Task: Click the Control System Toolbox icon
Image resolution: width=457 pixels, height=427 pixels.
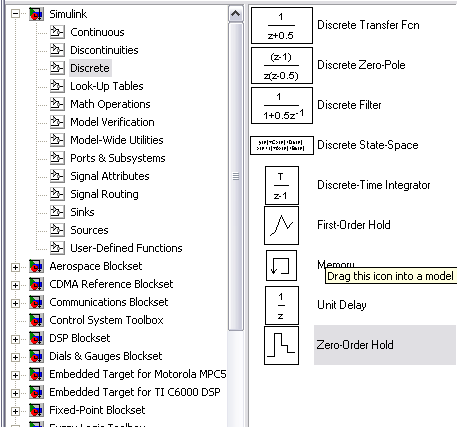Action: tap(36, 320)
